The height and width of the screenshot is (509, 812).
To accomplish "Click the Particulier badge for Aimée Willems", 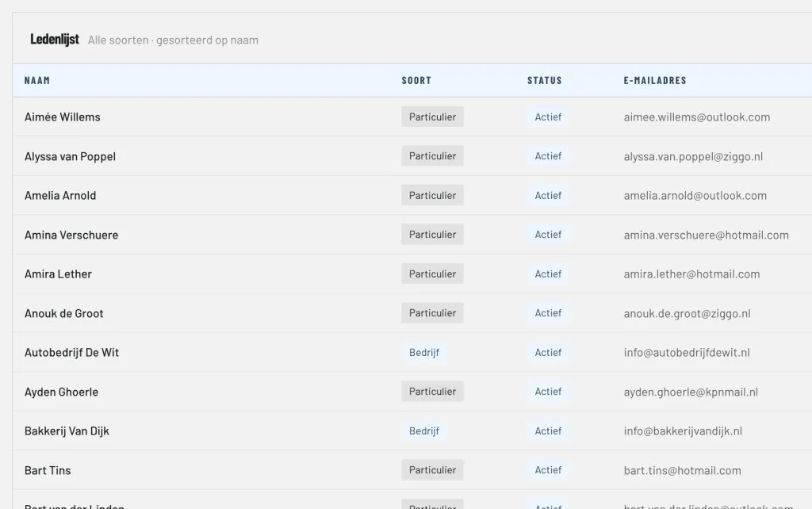I will pos(432,117).
